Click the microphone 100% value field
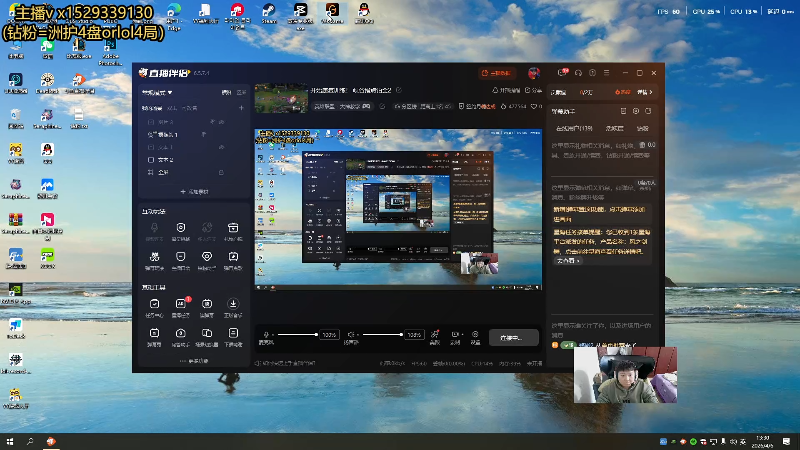Image resolution: width=800 pixels, height=450 pixels. [329, 335]
